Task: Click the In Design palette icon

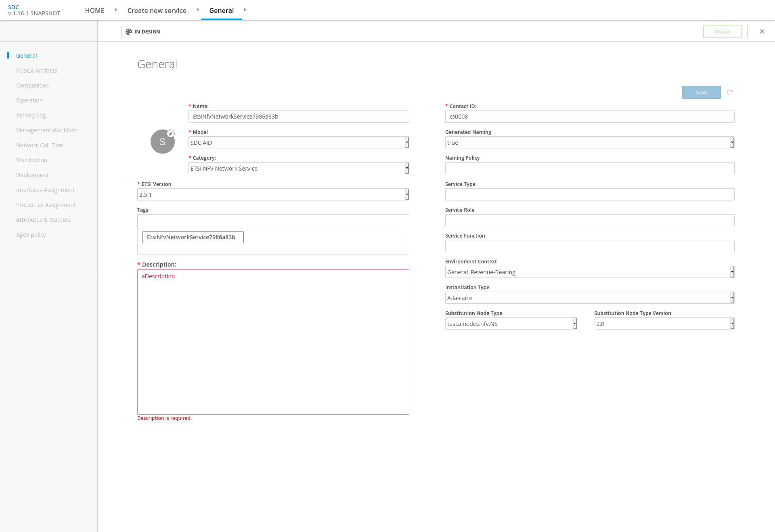Action: click(129, 32)
